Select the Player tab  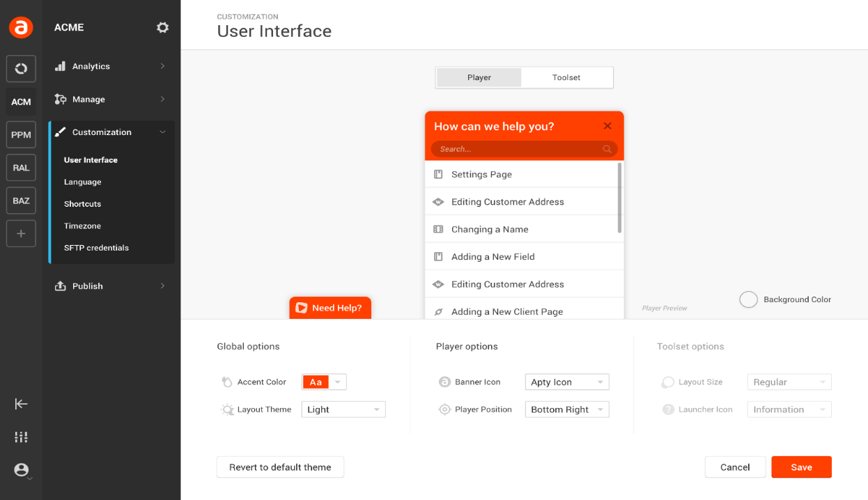click(x=479, y=77)
